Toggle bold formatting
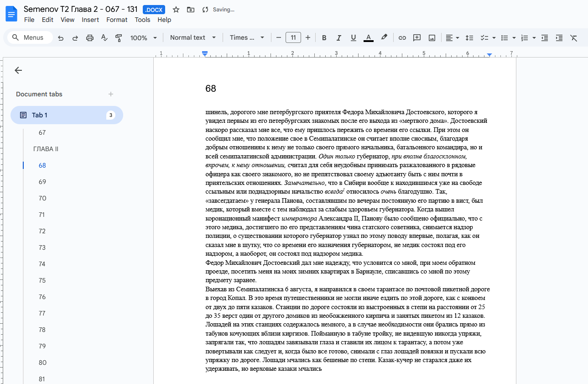588x384 pixels. pyautogui.click(x=324, y=37)
